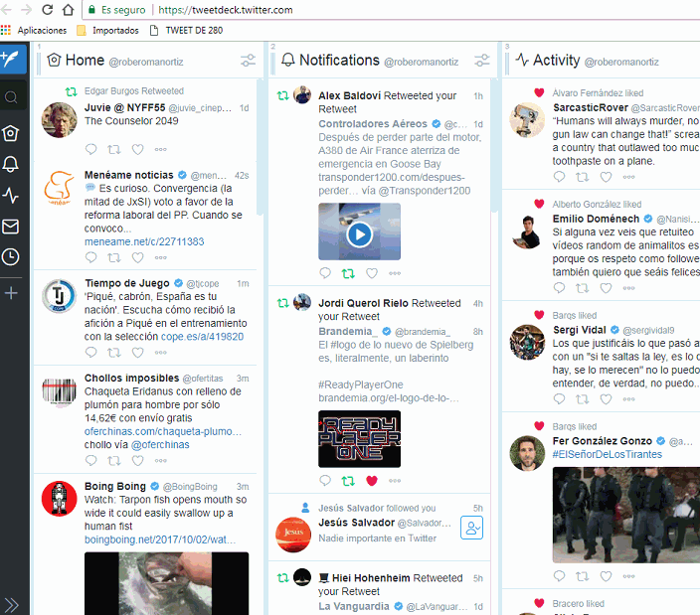Screen dimensions: 700x615
Task: Retweet the Juvie @ NYFF55 tweet
Action: point(114,149)
